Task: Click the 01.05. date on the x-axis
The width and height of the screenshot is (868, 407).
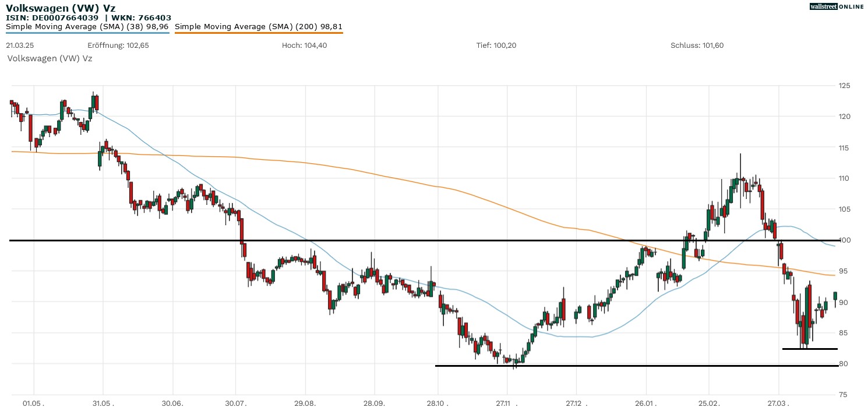Action: [33, 402]
